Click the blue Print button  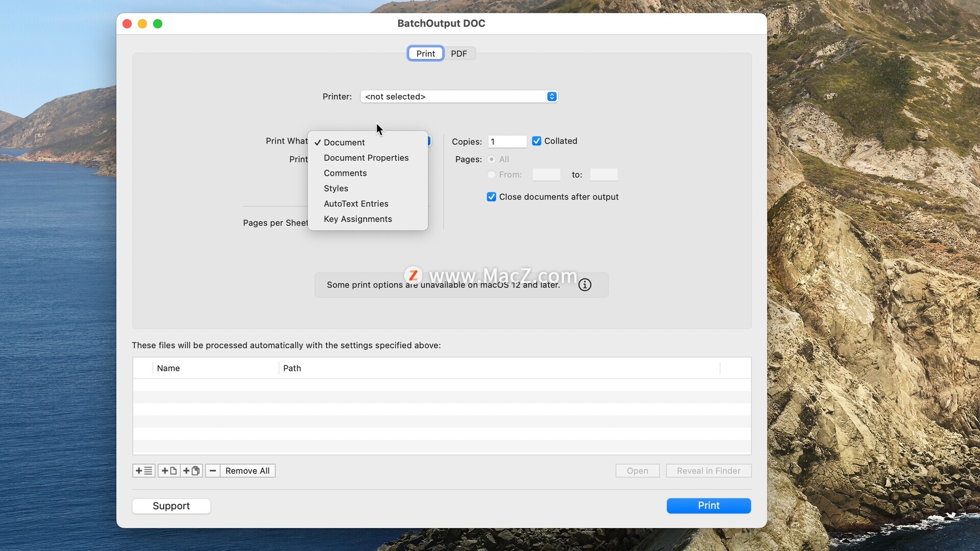pyautogui.click(x=708, y=506)
